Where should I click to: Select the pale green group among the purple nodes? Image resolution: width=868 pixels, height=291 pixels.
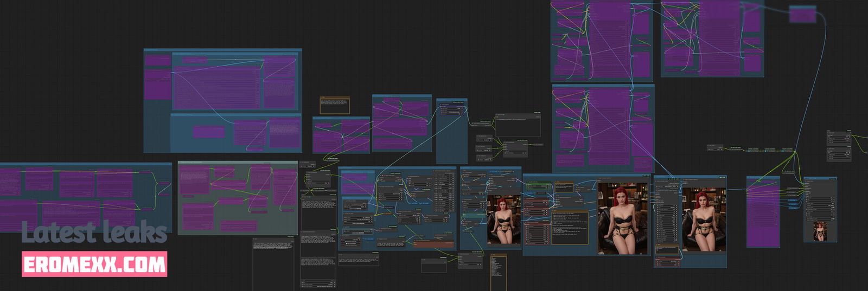click(238, 198)
